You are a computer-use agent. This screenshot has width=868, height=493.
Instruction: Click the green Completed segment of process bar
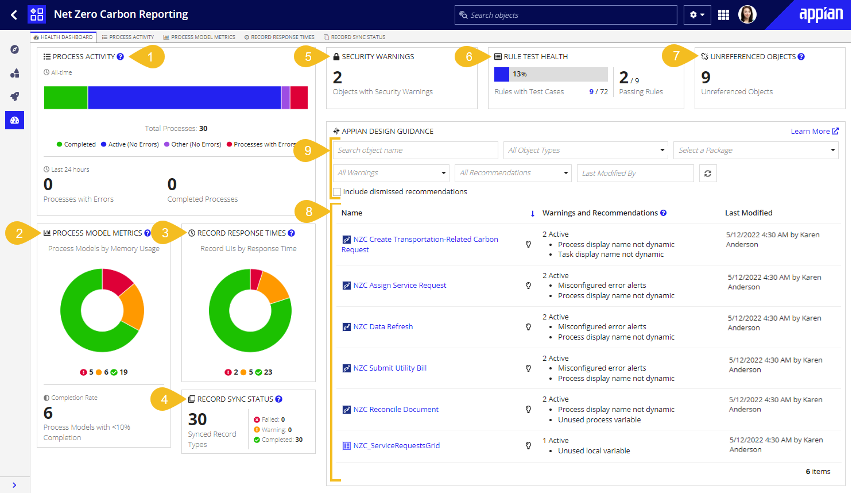click(65, 98)
